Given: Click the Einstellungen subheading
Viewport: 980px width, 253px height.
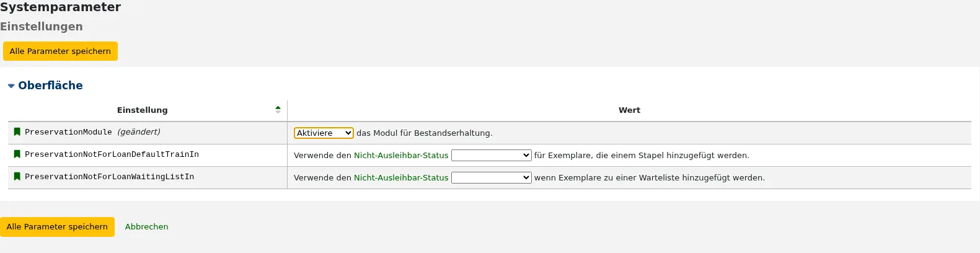Looking at the screenshot, I should point(42,27).
